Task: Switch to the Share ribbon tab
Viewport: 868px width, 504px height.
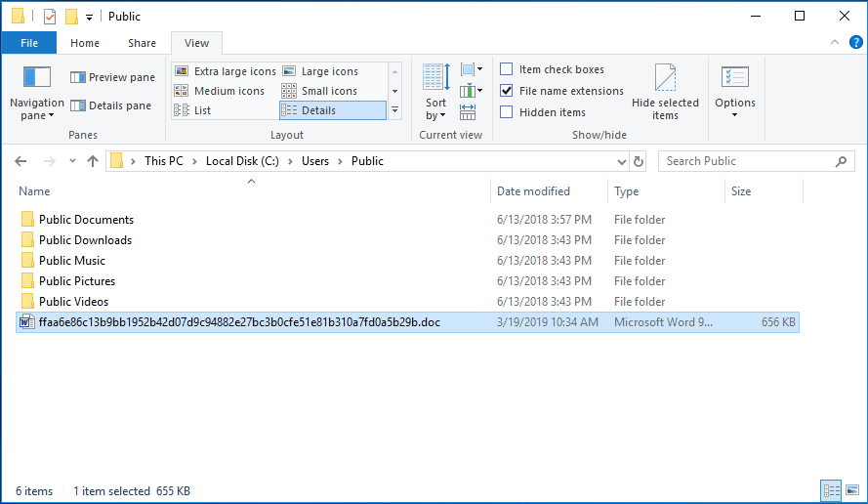Action: click(x=142, y=43)
